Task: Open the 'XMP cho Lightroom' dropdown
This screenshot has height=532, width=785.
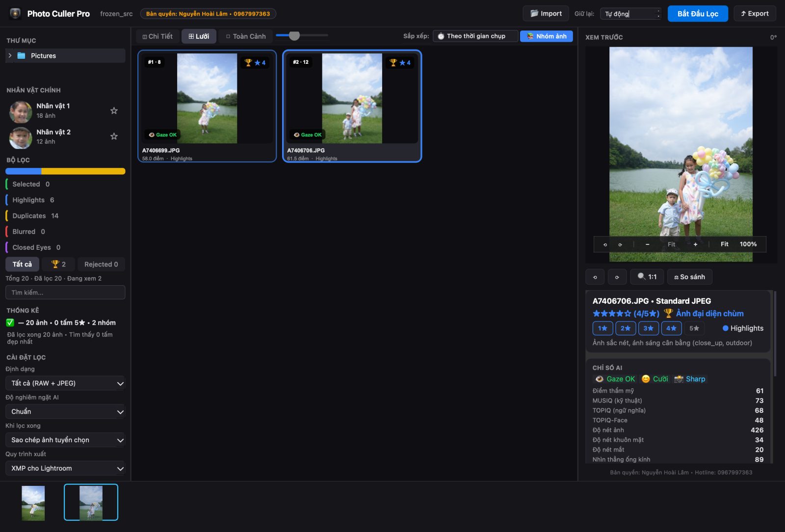Action: (65, 469)
